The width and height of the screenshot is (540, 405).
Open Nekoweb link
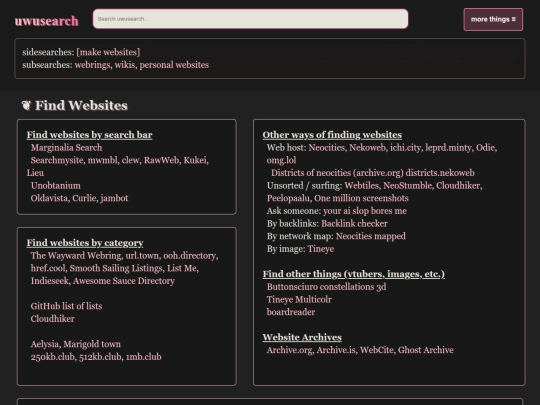367,147
